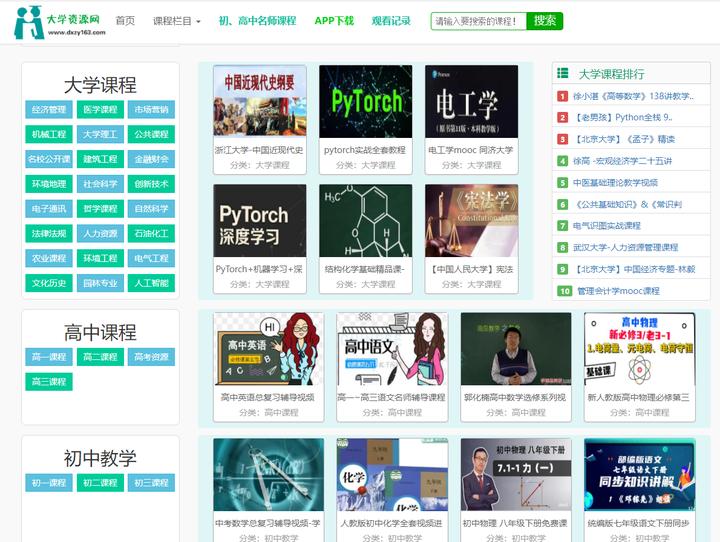Image resolution: width=720 pixels, height=542 pixels.
Task: Select the 创新技术 category tag
Action: [x=151, y=184]
